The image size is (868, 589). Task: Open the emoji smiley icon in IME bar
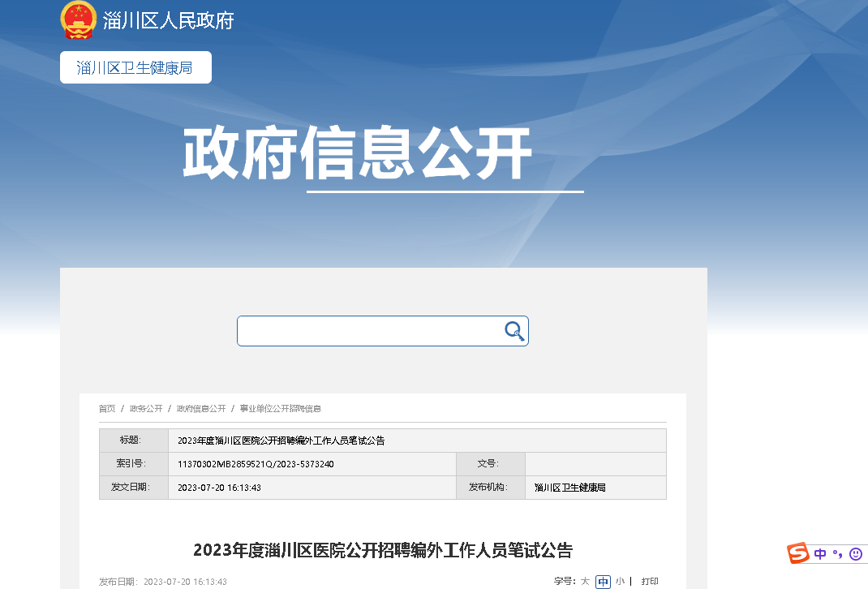click(856, 553)
